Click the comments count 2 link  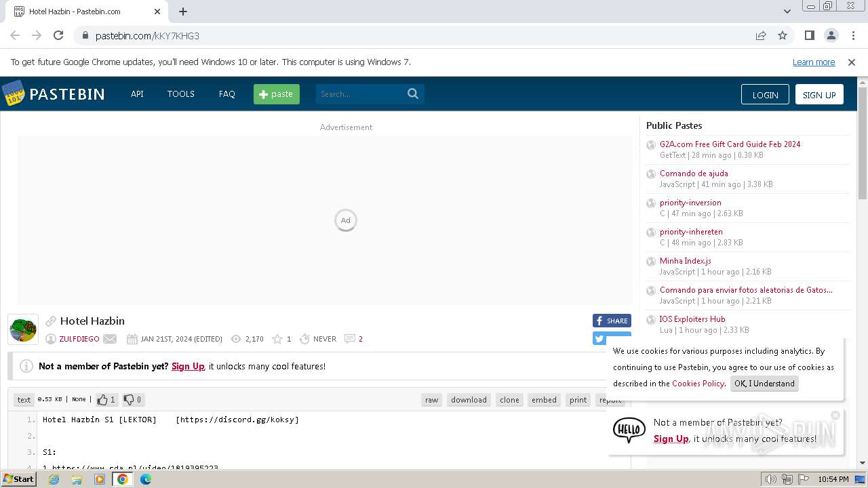[x=360, y=339]
